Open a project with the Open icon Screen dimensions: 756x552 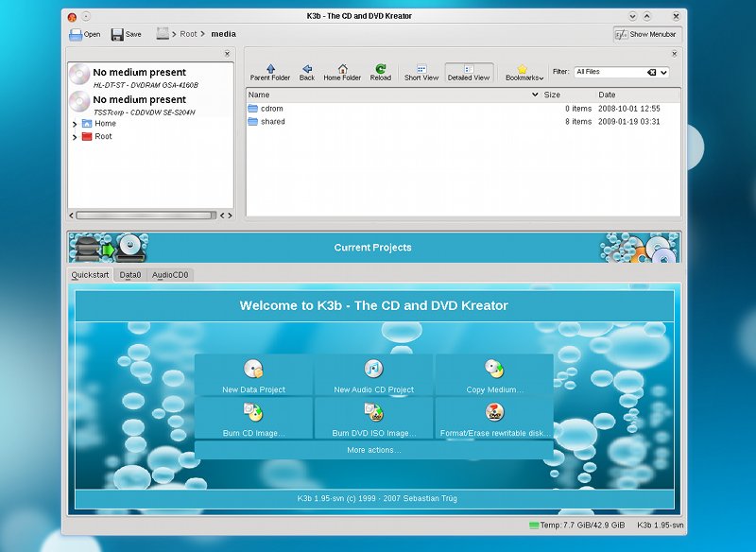[x=84, y=34]
